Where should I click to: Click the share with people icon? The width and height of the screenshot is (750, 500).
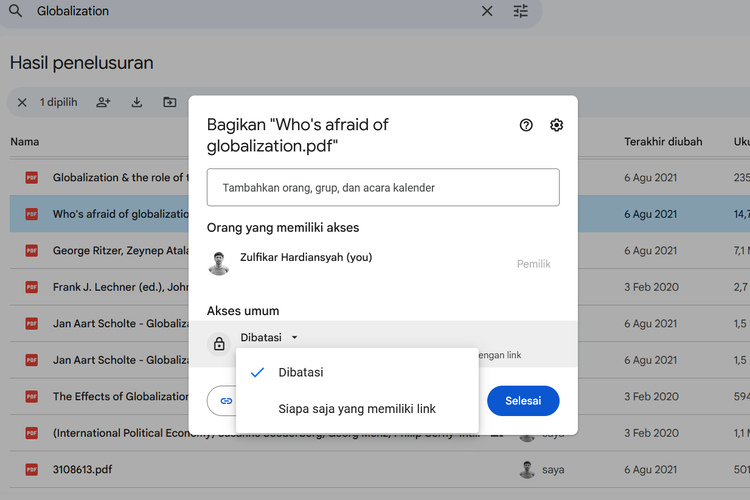point(103,102)
